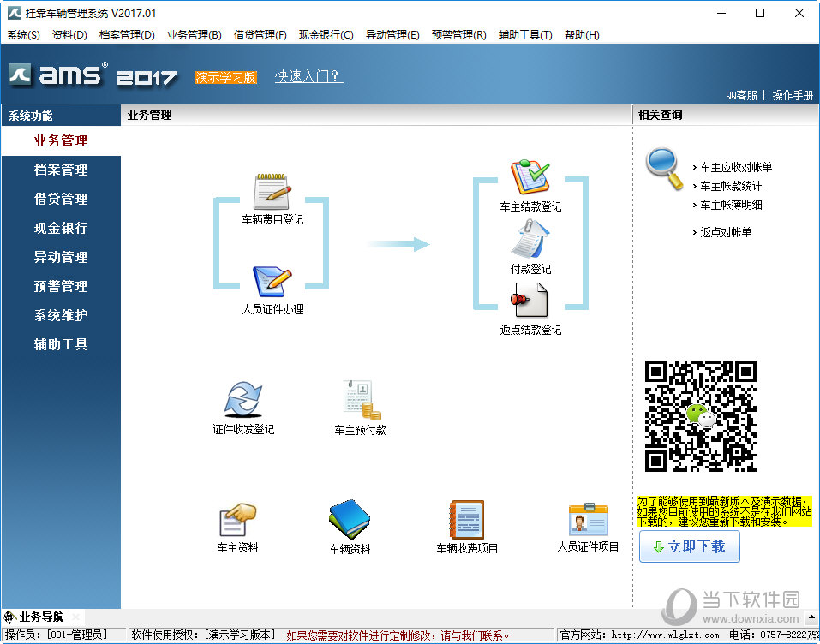820x644 pixels.
Task: Select 预警管理 in the sidebar
Action: (61, 286)
